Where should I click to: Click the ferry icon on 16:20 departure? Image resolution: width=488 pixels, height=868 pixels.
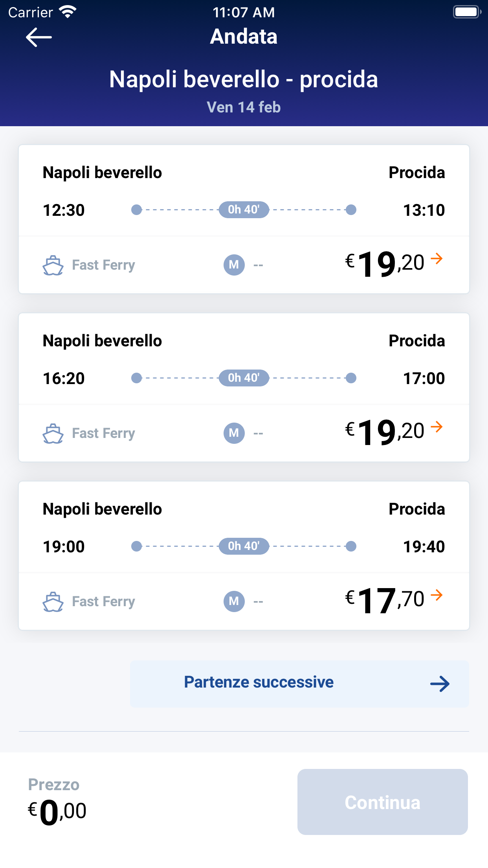53,434
